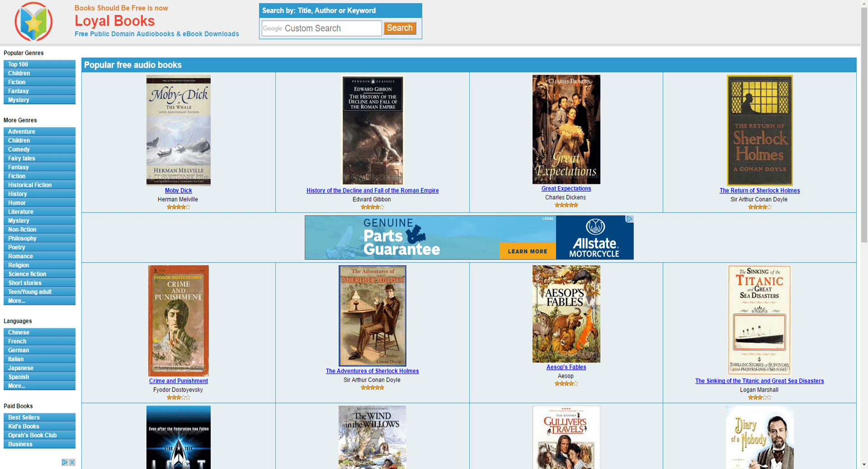Click the Return of Sherlock Holmes star rating
The image size is (868, 469).
759,207
